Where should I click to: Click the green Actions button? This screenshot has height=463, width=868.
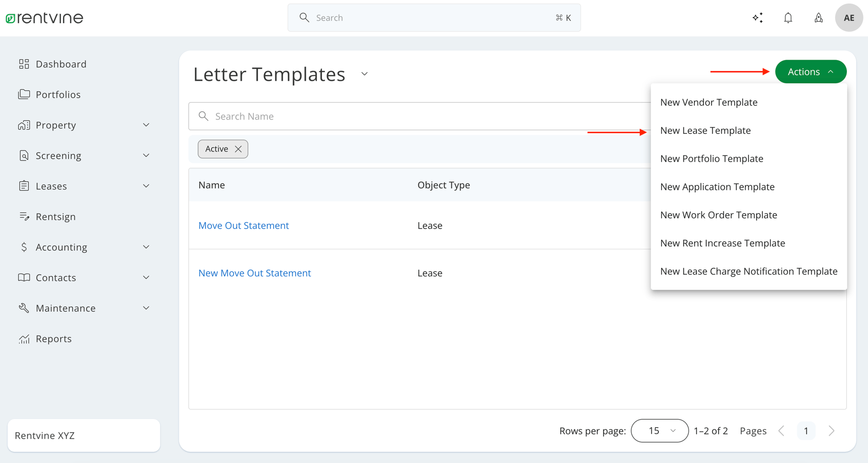[810, 72]
